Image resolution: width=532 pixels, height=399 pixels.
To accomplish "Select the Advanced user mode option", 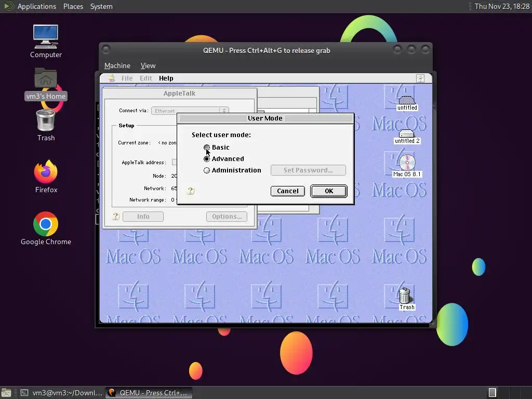I will tap(207, 159).
